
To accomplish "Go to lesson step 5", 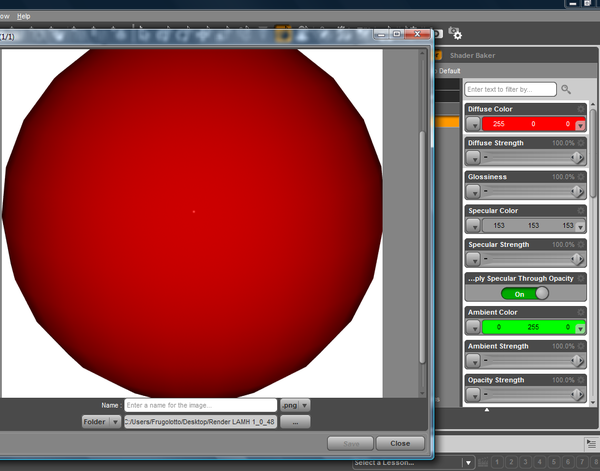I will pyautogui.click(x=554, y=463).
